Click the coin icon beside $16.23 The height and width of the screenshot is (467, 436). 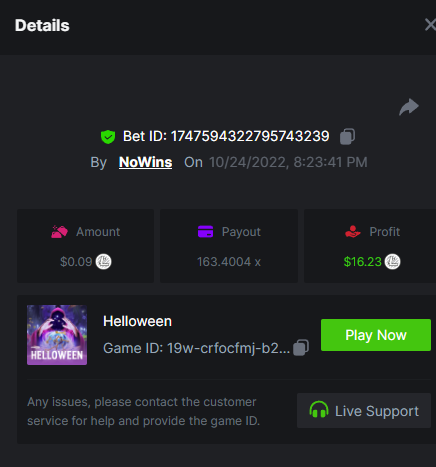393,262
